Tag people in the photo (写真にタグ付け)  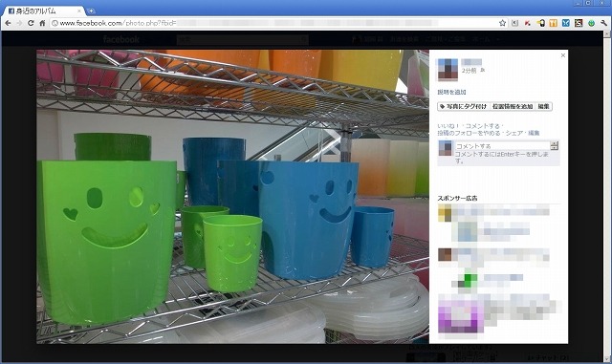coord(463,106)
